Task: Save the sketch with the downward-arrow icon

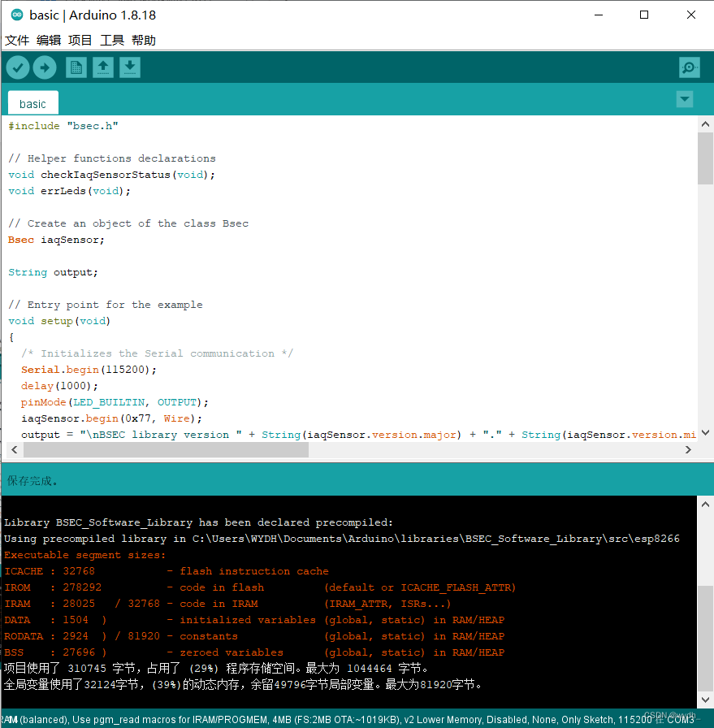Action: tap(130, 67)
